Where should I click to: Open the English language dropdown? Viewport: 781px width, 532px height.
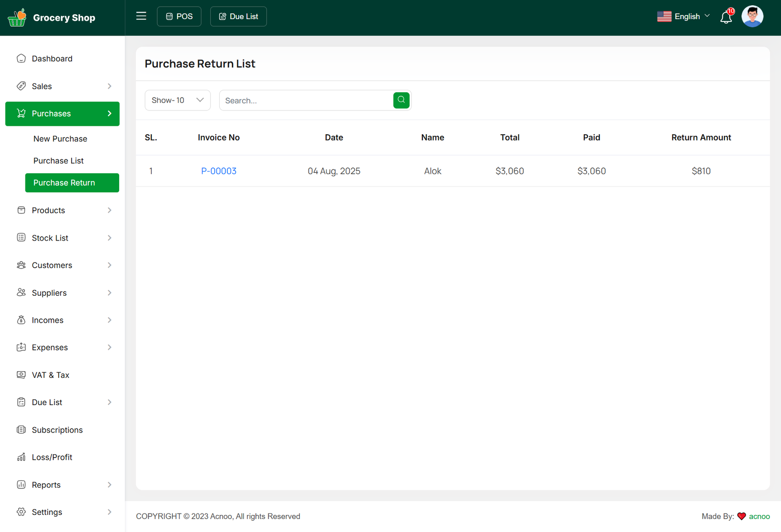click(x=683, y=17)
